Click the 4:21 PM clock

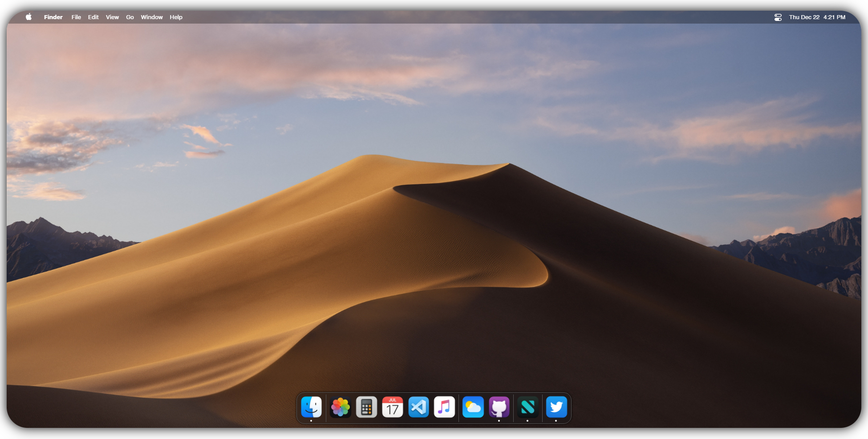(x=834, y=17)
